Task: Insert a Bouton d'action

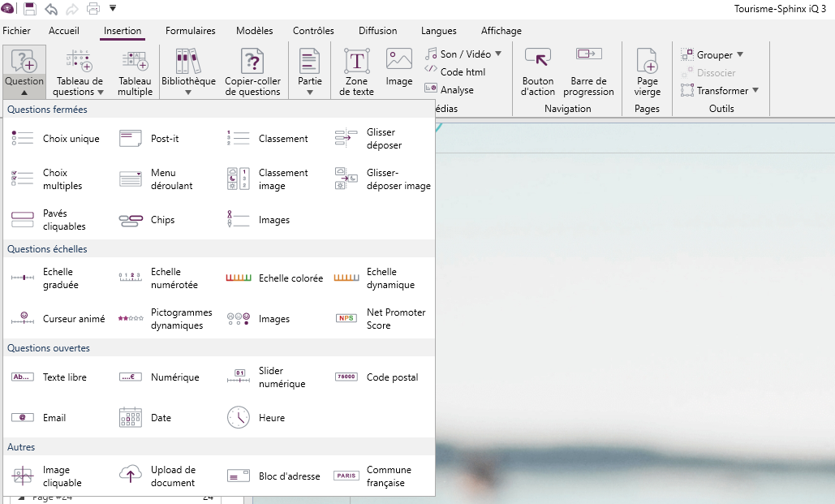Action: (537, 71)
